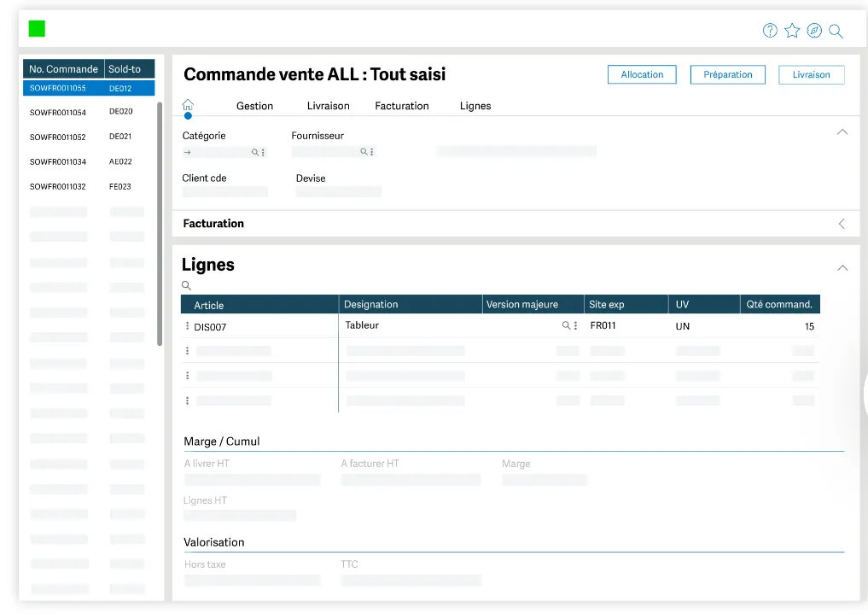
Task: Open the compass navigation icon
Action: click(x=813, y=31)
